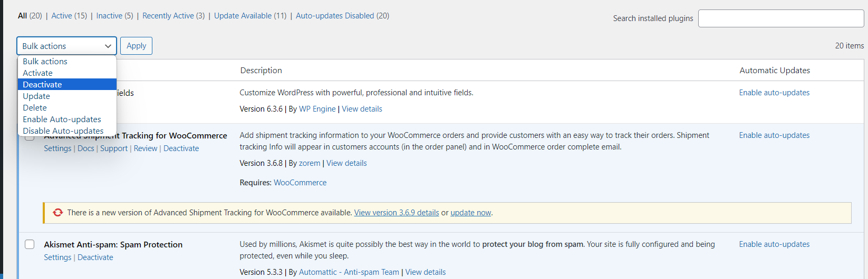Screen dimensions: 868x279
Task: Enable auto-updates for Advanced Shipment Tracking
Action: (774, 135)
